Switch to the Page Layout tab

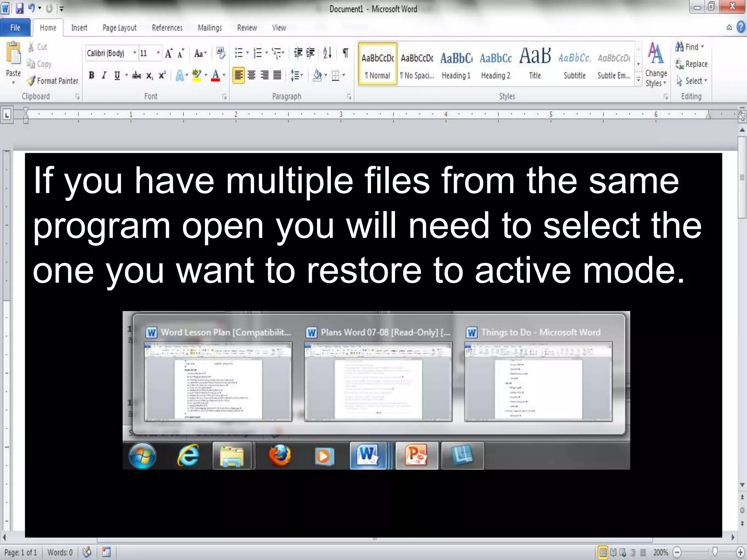(120, 28)
